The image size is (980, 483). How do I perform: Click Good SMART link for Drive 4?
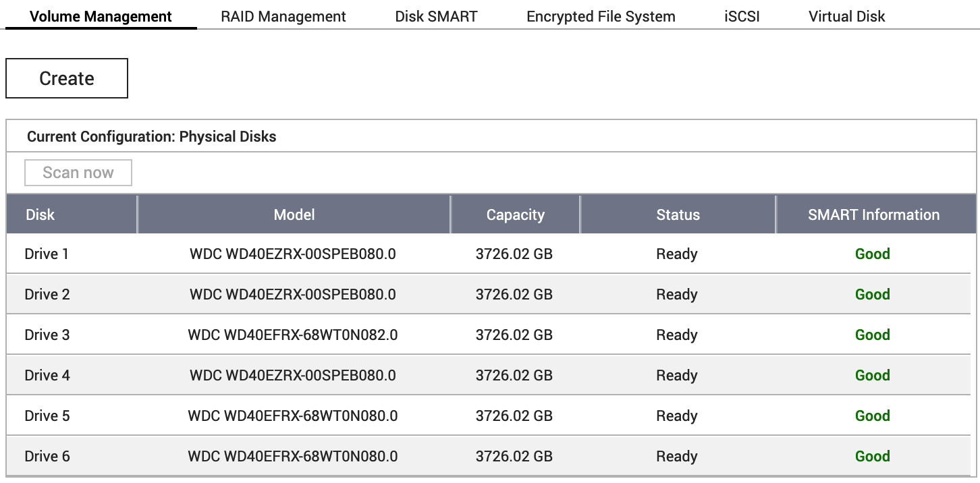873,376
